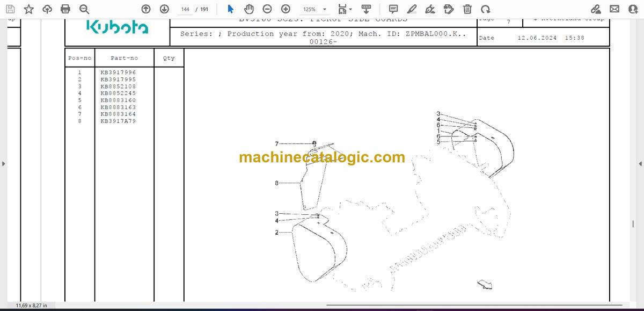Expand the right tools pane arrow
This screenshot has height=311, width=644.
[640, 163]
